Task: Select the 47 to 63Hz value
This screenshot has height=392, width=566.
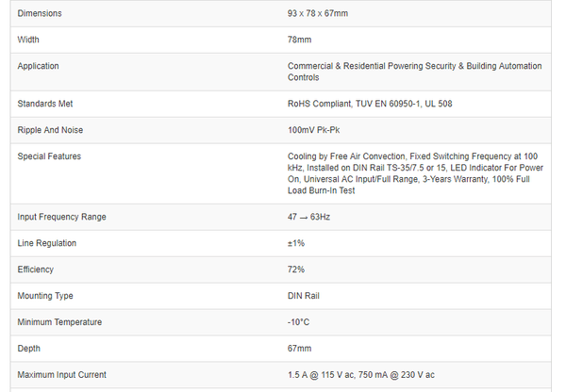Action: coord(308,217)
